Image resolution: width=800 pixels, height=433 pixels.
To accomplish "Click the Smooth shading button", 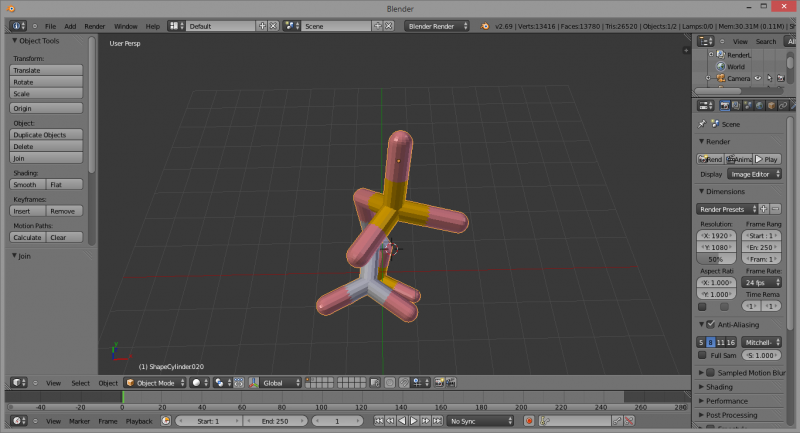I will (26, 184).
